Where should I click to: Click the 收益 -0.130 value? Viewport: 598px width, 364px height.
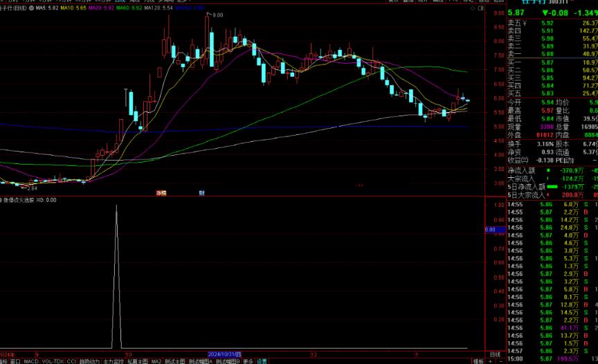pos(545,160)
